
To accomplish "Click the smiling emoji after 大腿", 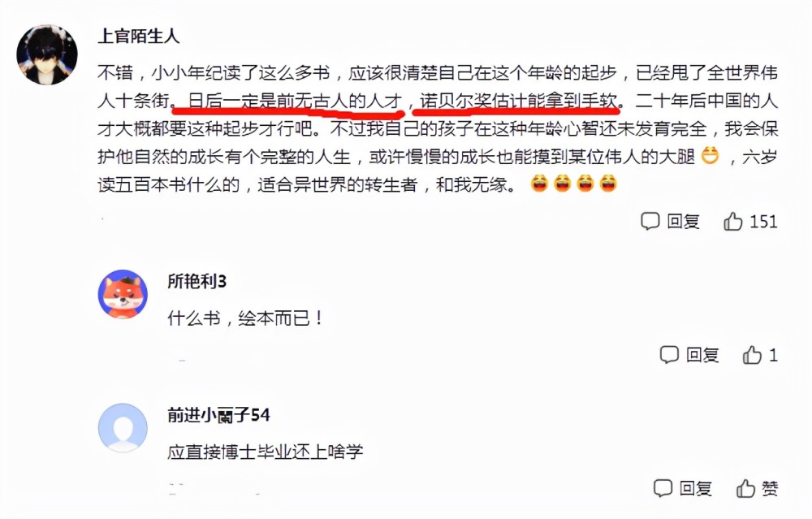I will (x=710, y=155).
